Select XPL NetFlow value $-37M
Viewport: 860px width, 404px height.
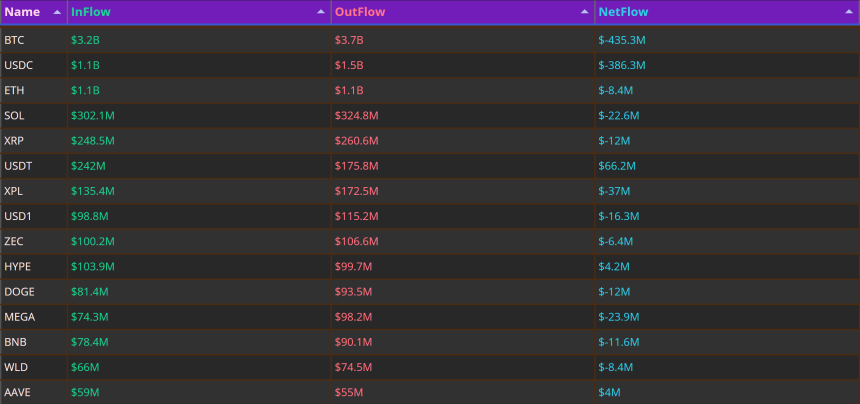[x=614, y=191]
